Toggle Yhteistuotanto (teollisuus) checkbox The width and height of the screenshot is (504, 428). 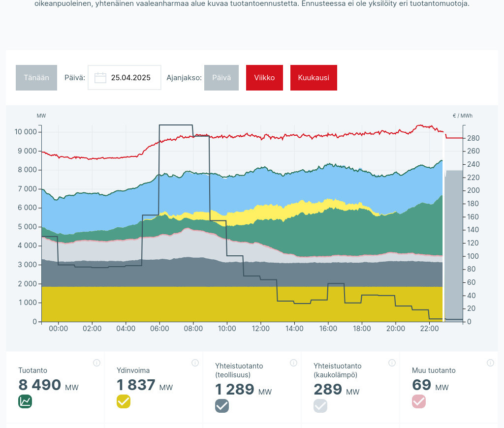tap(222, 406)
